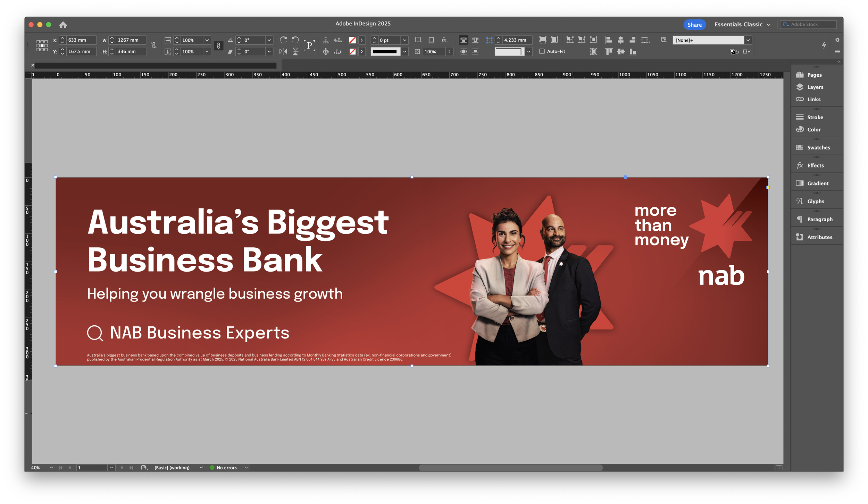Click the Rotate 90° Clockwise icon
This screenshot has width=868, height=504.
click(x=283, y=40)
